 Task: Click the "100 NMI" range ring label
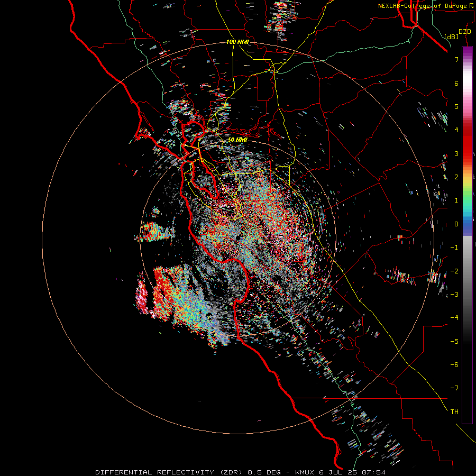(x=237, y=42)
